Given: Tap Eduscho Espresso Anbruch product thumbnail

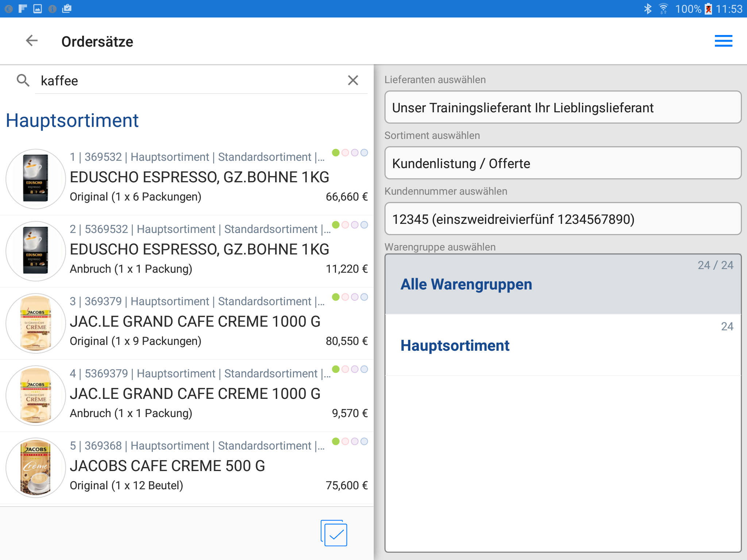Looking at the screenshot, I should (36, 251).
